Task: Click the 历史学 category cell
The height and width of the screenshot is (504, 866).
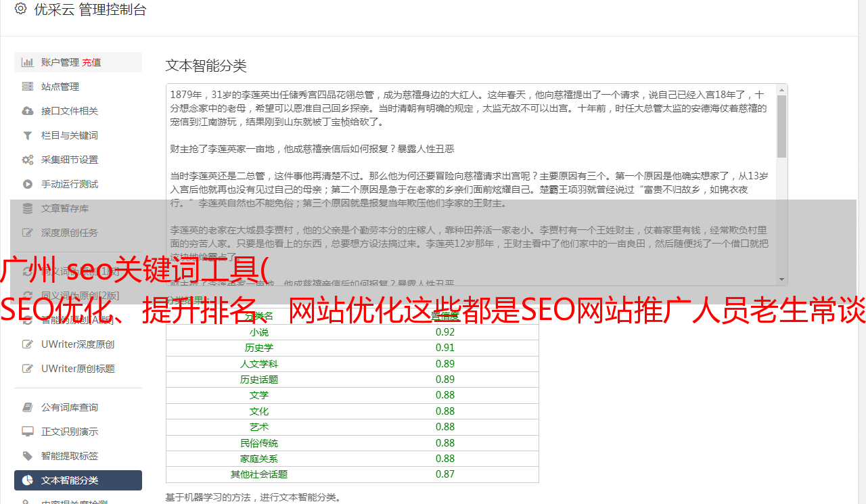Action: point(259,348)
